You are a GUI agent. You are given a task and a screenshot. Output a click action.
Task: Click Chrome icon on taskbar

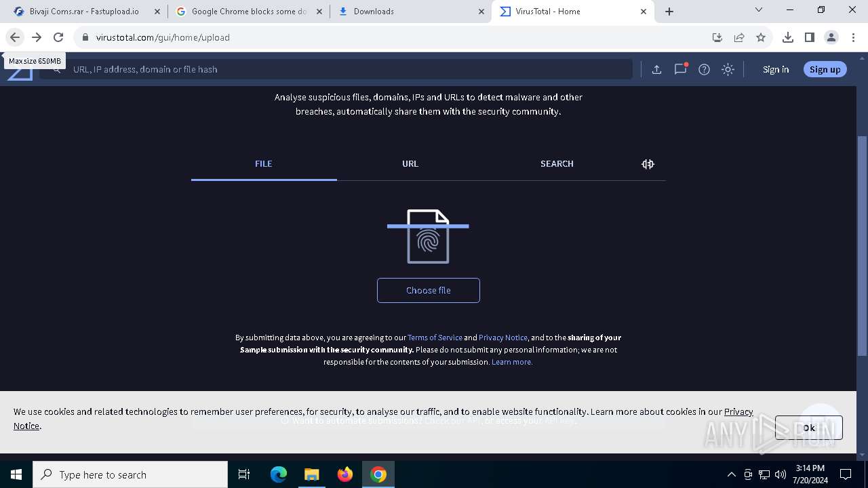(378, 474)
